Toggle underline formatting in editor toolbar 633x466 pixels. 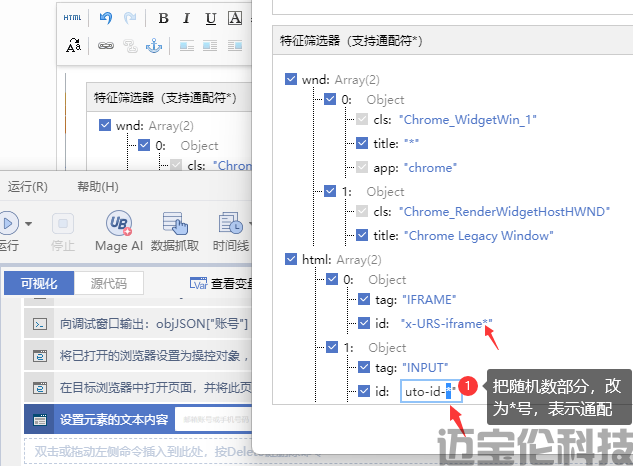click(x=210, y=18)
